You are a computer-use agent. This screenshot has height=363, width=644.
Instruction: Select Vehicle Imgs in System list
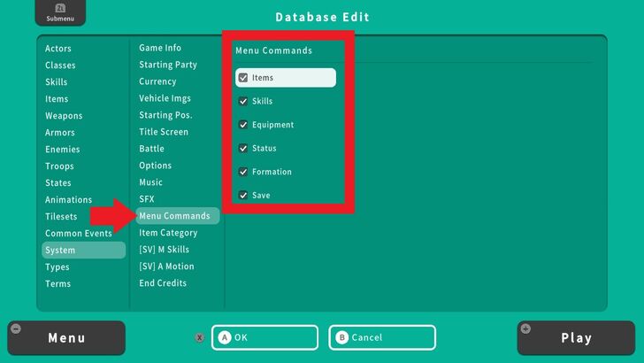click(x=165, y=98)
